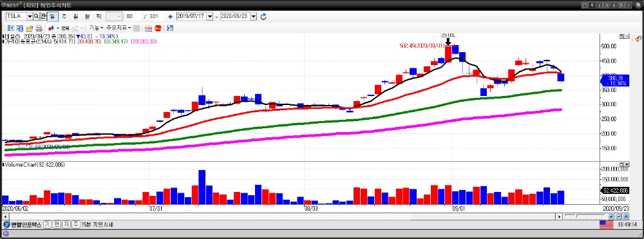Click the blue plus add icon
The image size is (644, 239).
(x=170, y=16)
